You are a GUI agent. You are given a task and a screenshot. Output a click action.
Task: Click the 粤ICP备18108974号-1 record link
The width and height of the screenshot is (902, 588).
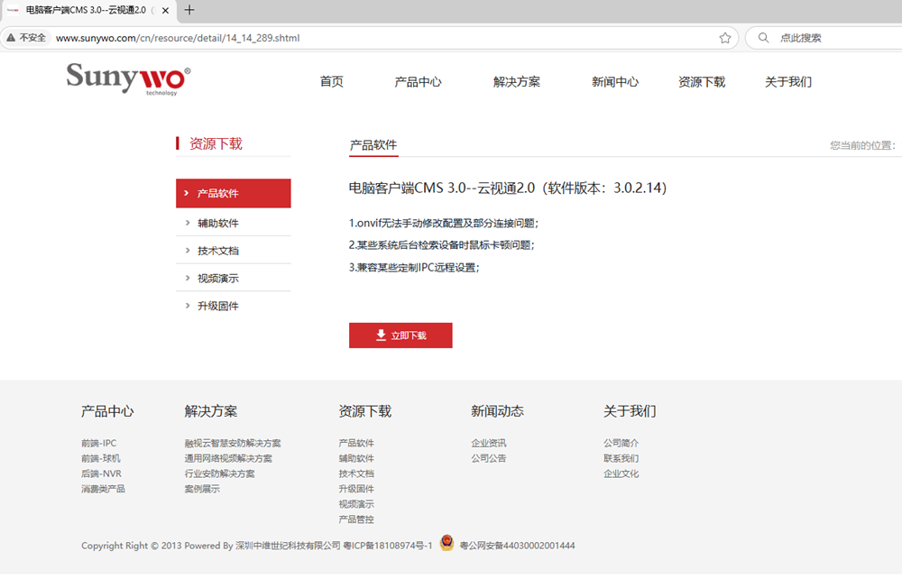388,546
